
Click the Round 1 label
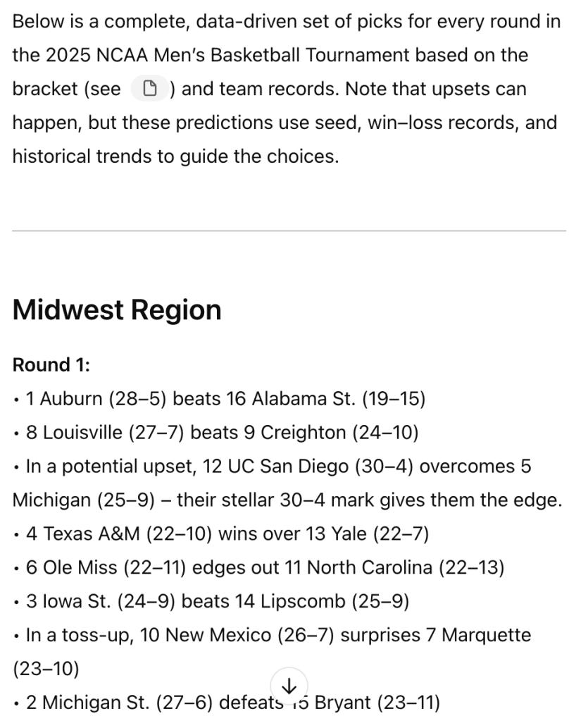point(51,365)
